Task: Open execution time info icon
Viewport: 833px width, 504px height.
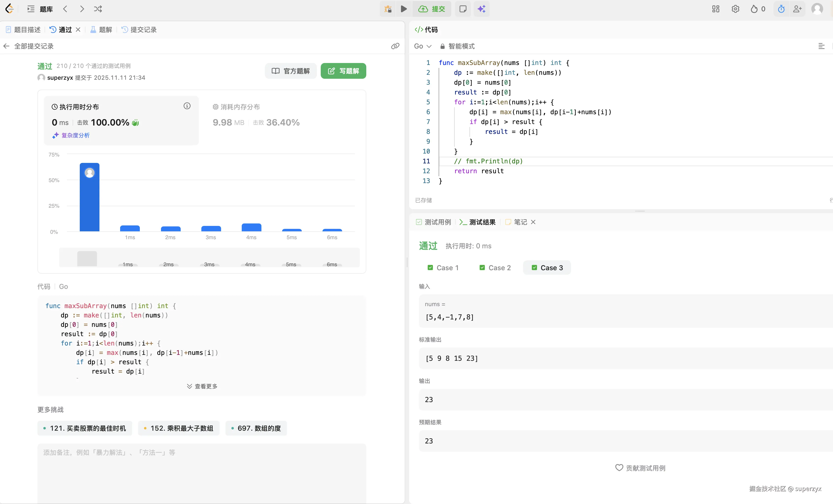Action: pos(187,106)
